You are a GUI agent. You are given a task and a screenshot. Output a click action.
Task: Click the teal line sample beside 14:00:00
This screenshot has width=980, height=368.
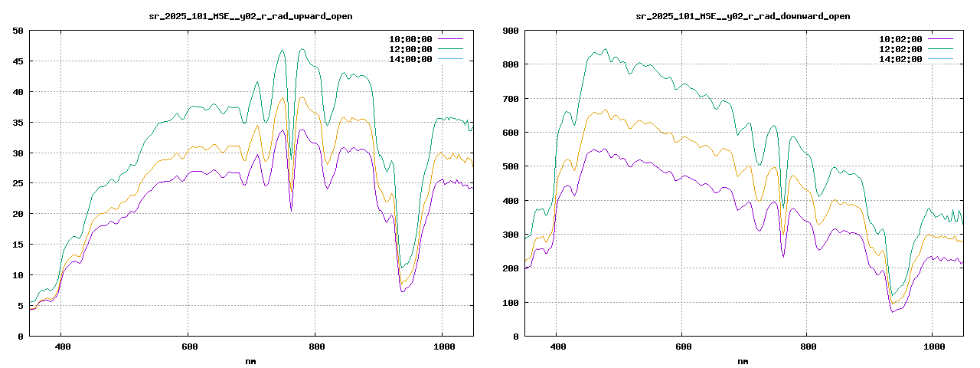point(451,58)
